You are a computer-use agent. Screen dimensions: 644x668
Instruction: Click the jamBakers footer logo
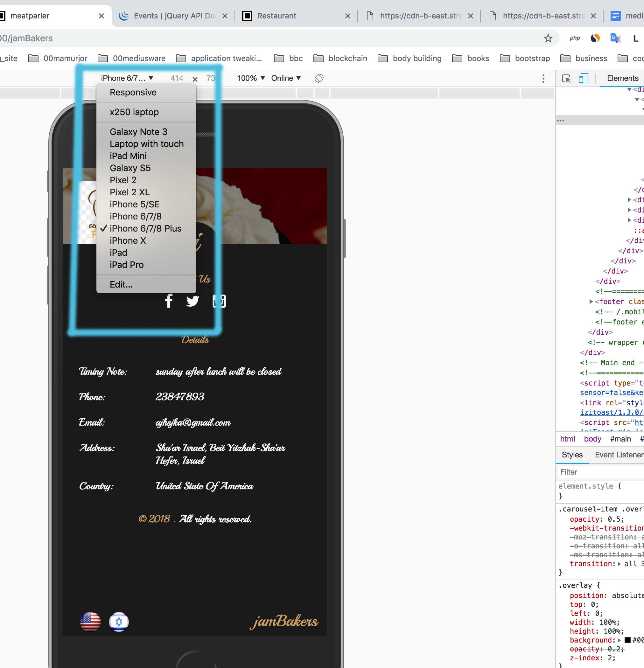tap(284, 621)
